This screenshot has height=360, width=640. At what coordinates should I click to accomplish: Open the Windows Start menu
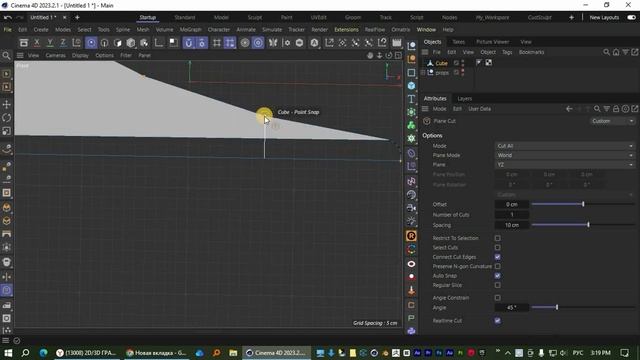point(8,353)
